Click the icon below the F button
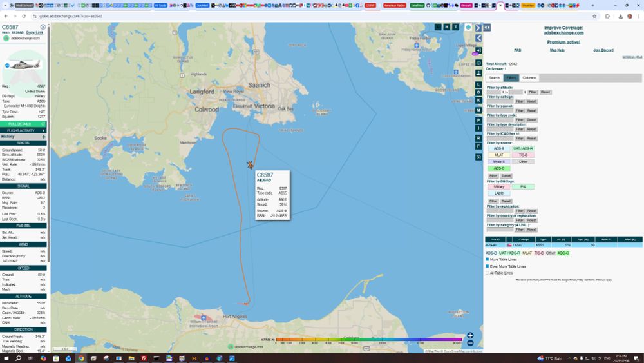The height and width of the screenshot is (363, 644). click(x=478, y=157)
